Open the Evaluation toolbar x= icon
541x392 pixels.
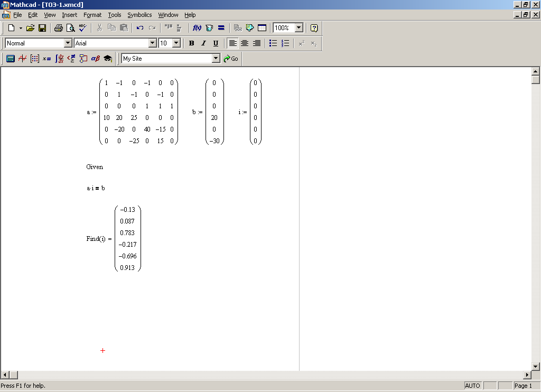coord(46,59)
